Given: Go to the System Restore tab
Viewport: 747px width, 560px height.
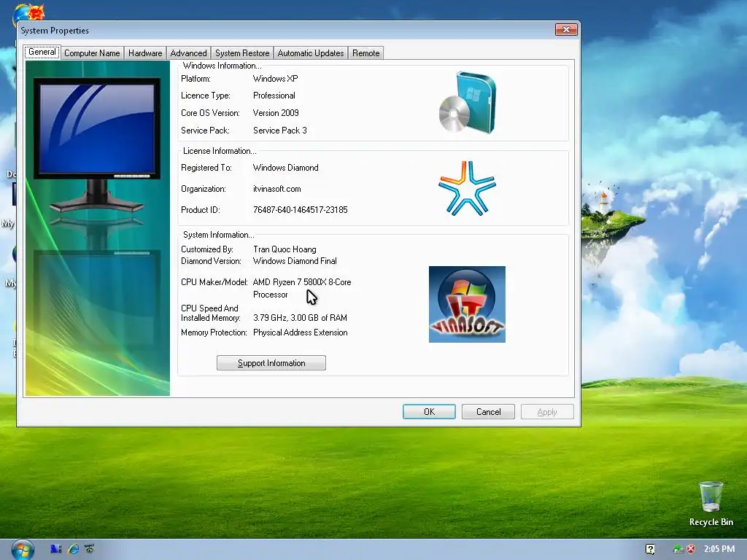Looking at the screenshot, I should 242,52.
